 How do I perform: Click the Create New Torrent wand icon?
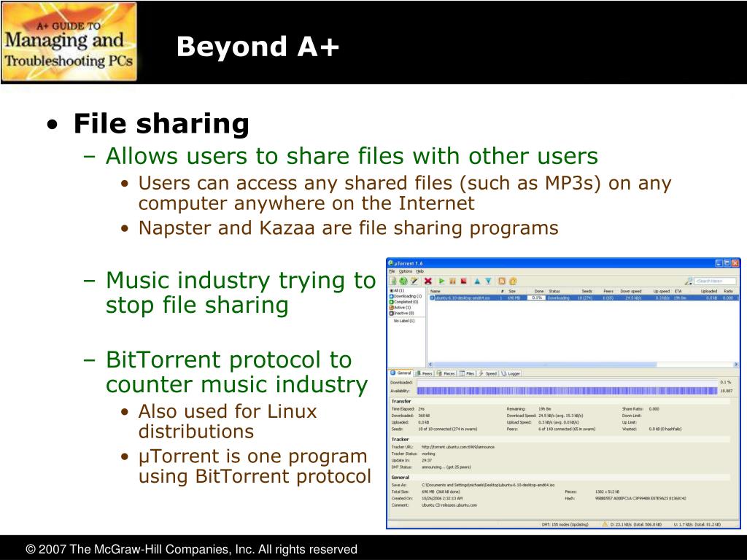[414, 281]
